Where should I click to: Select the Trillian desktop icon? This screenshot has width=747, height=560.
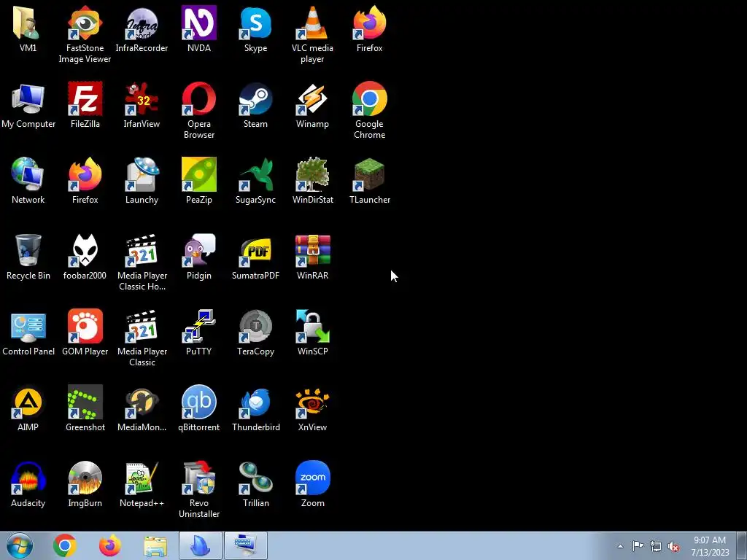[256, 478]
